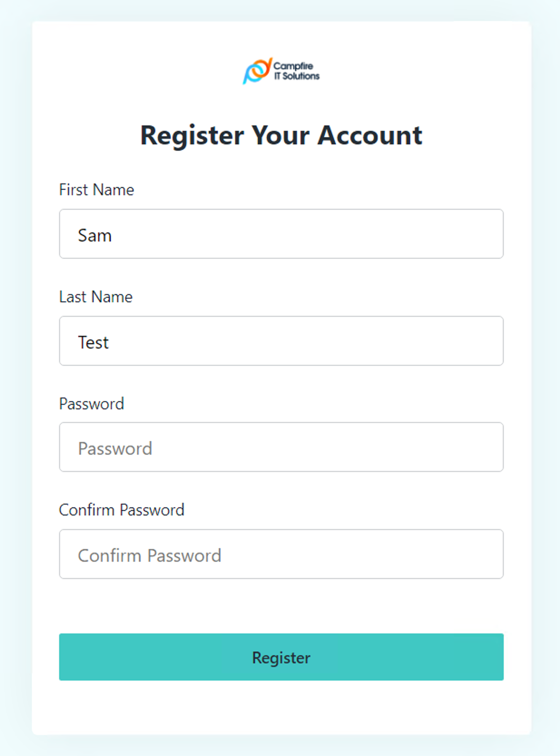Click the word Campfire in the logo
The height and width of the screenshot is (756, 560).
pos(293,66)
